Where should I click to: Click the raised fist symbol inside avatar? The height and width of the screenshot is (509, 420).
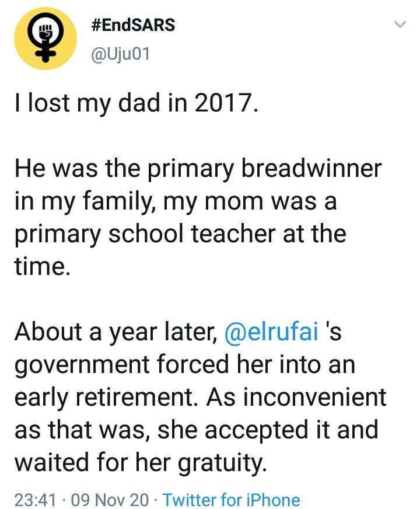(45, 32)
